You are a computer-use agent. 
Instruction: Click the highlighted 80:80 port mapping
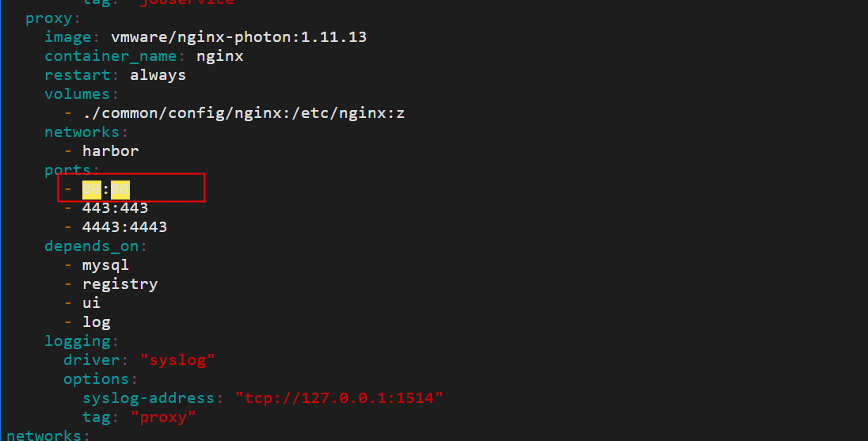coord(106,189)
